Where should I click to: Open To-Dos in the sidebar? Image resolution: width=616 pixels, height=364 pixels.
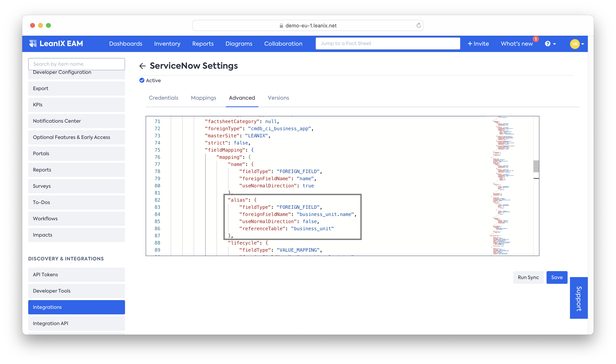point(77,202)
